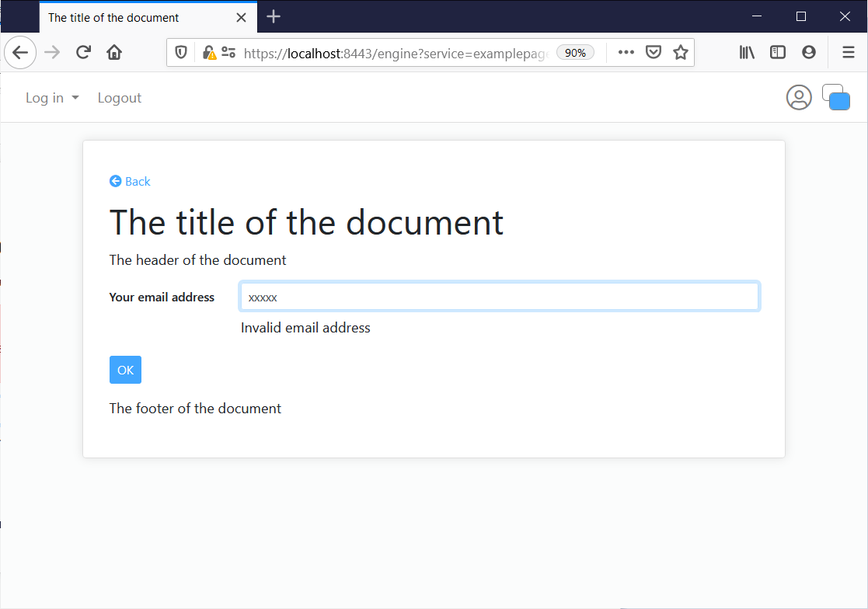This screenshot has width=868, height=609.
Task: Open tracking protection shield icon
Action: (180, 53)
